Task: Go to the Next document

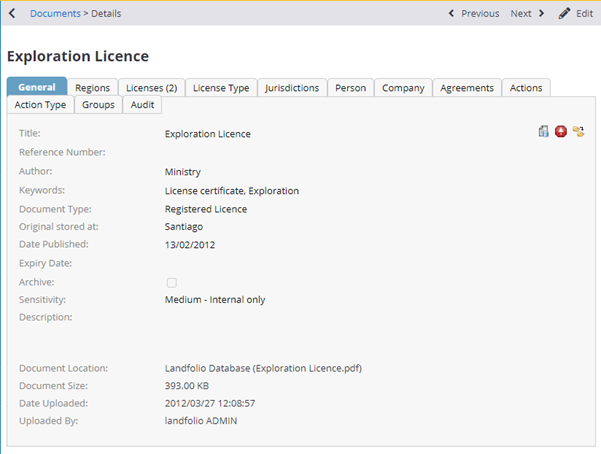Action: pos(521,13)
